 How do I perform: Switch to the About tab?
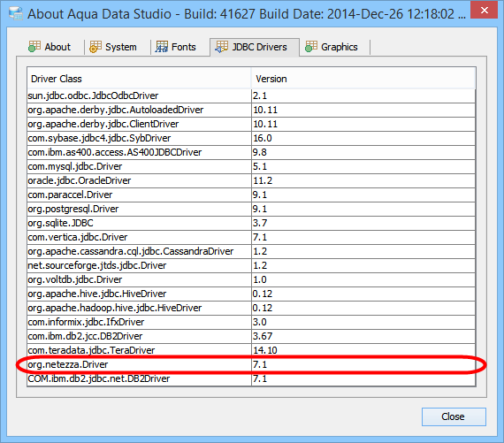[x=50, y=47]
